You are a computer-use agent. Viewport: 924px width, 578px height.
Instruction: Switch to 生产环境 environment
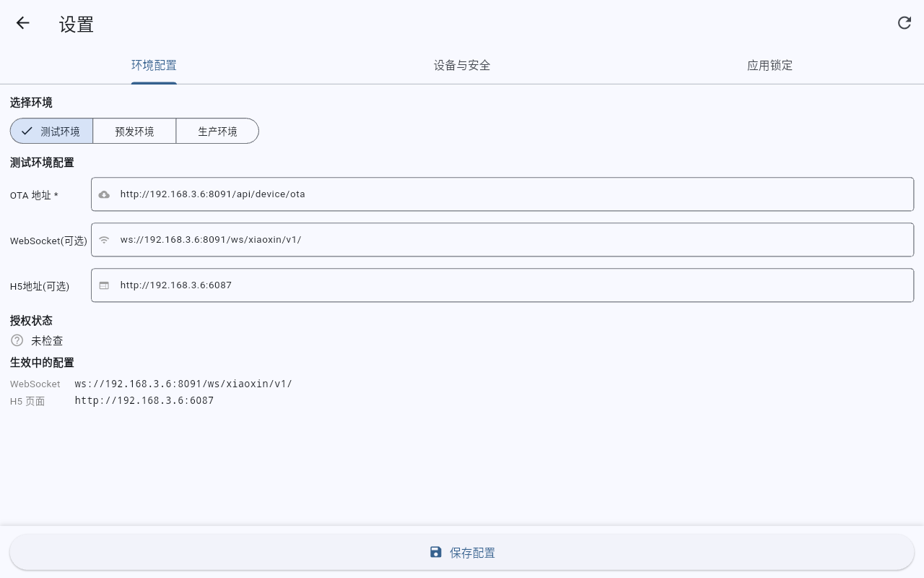(217, 131)
